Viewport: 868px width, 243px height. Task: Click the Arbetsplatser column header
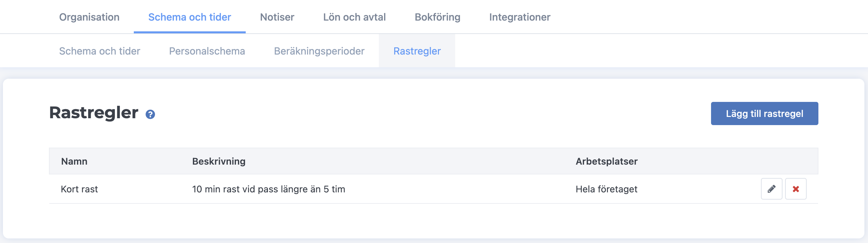[607, 161]
